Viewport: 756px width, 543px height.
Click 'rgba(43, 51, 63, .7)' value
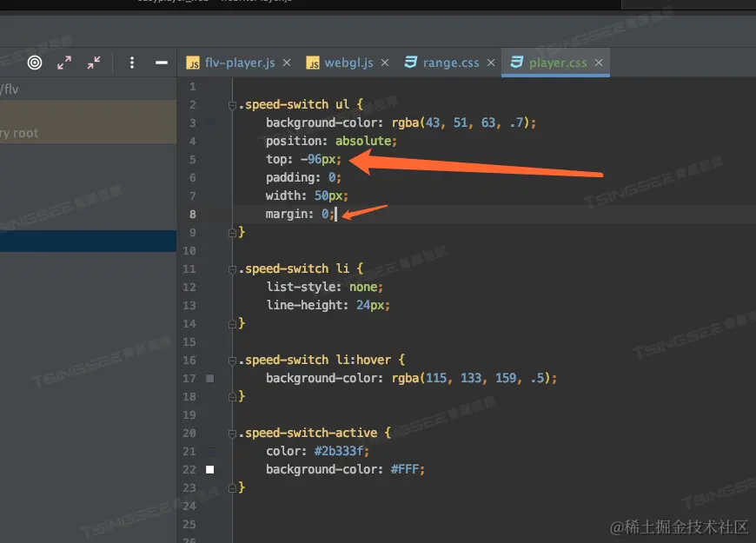461,123
